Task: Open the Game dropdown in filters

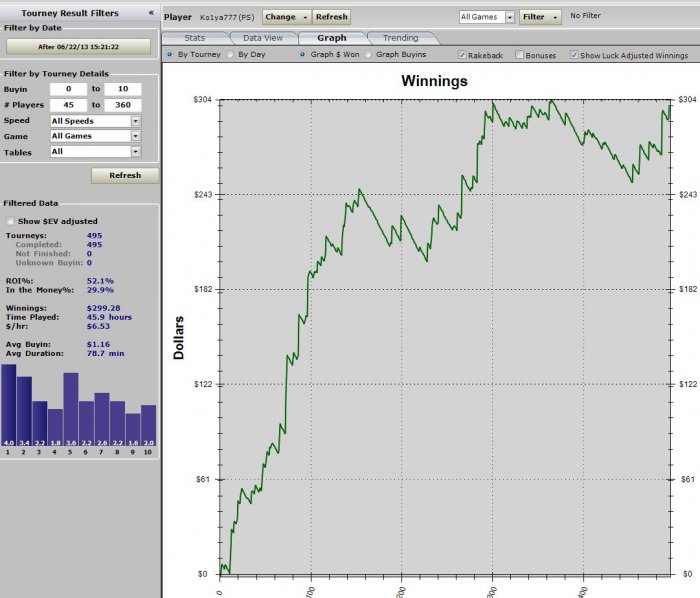Action: pos(135,136)
